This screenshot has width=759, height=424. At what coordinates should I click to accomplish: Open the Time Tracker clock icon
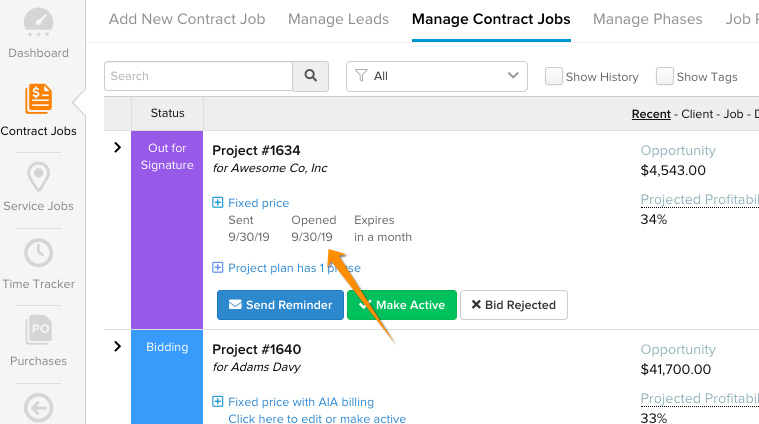coord(38,253)
